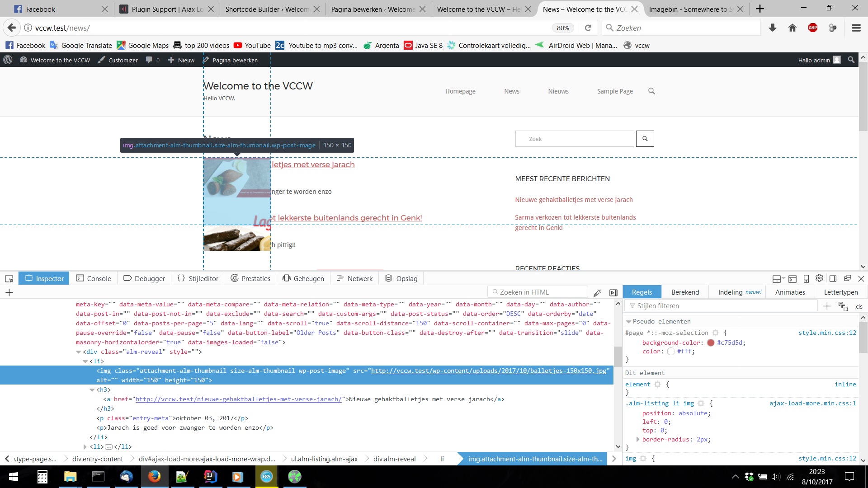
Task: Open comments from the admin bar
Action: click(x=153, y=60)
